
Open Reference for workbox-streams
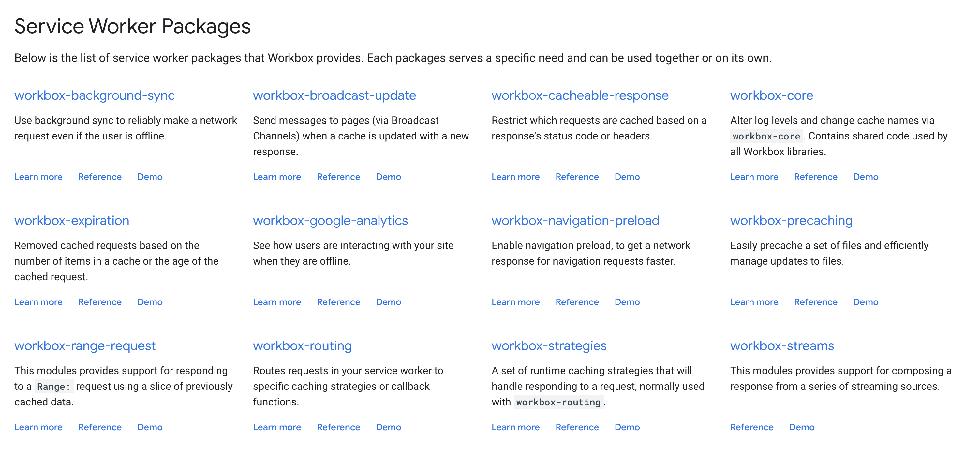[x=751, y=427]
